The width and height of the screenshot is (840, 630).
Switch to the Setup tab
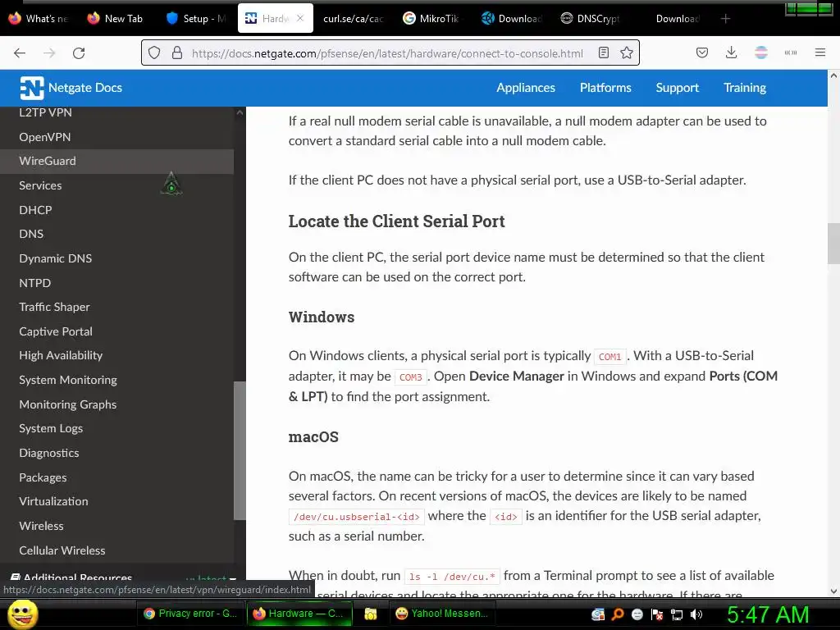coord(195,19)
